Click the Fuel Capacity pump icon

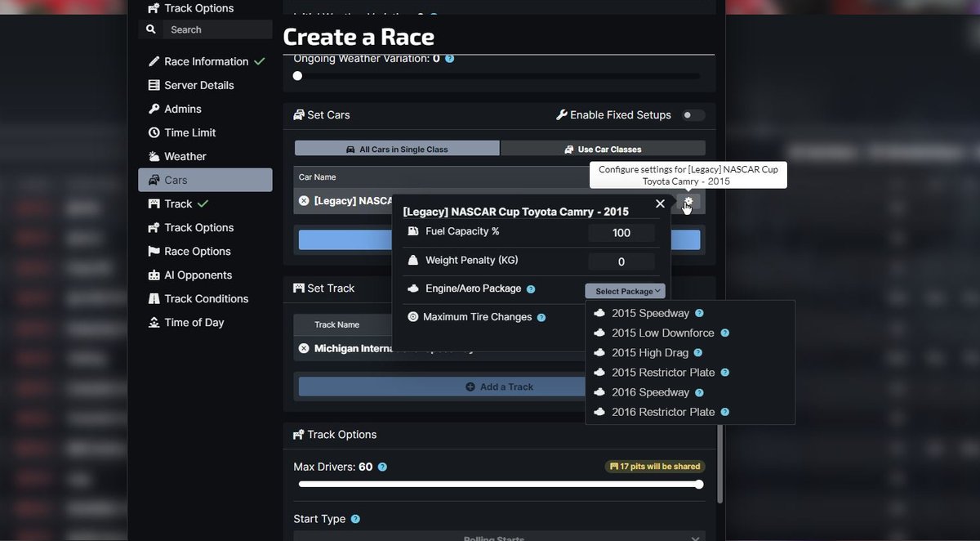(x=413, y=231)
